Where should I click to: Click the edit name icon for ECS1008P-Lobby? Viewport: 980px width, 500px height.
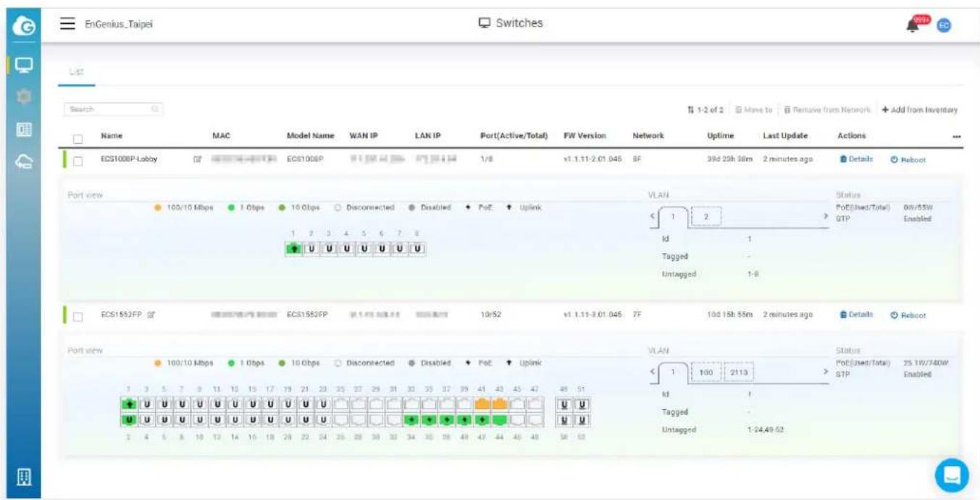click(x=196, y=159)
